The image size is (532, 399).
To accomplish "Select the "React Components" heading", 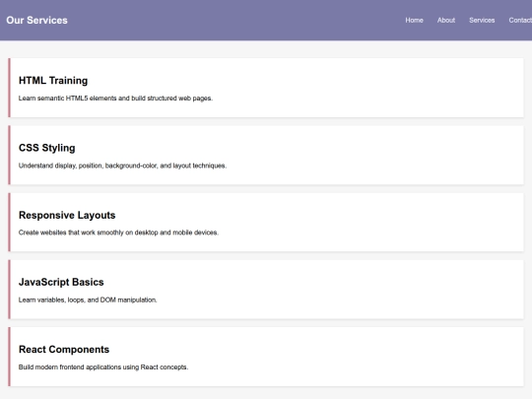I will [x=64, y=350].
